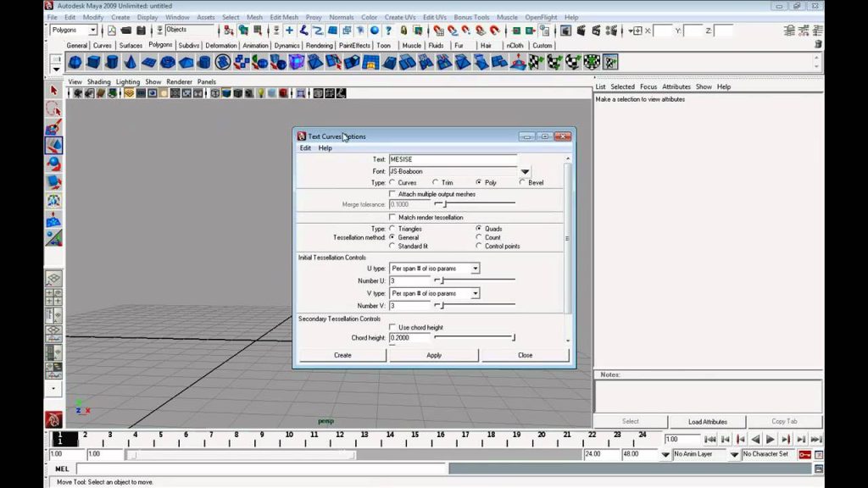Screen dimensions: 868x488
Task: Check Match render tessellation box
Action: (392, 218)
